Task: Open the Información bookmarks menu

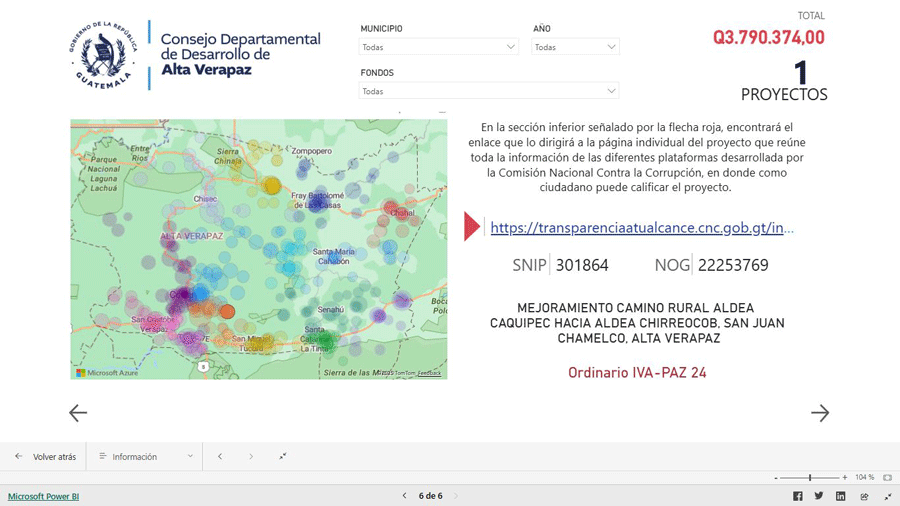Action: coord(145,457)
